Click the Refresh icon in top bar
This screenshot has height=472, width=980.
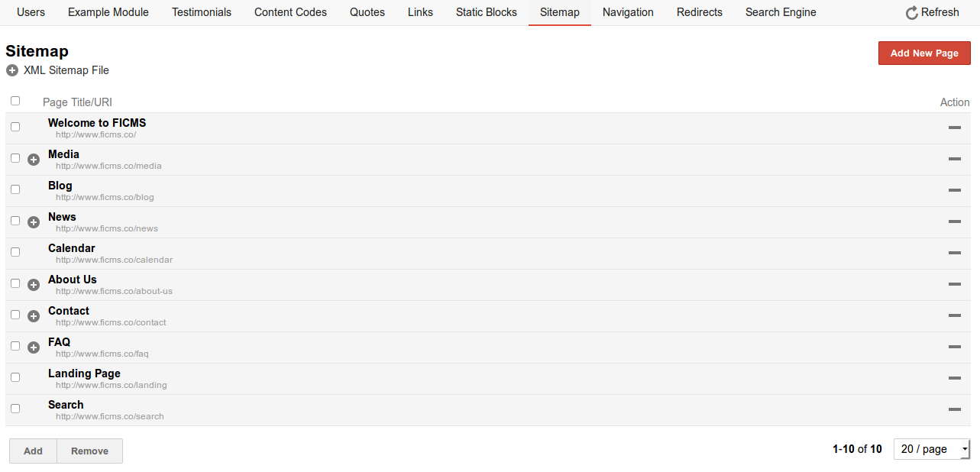911,13
